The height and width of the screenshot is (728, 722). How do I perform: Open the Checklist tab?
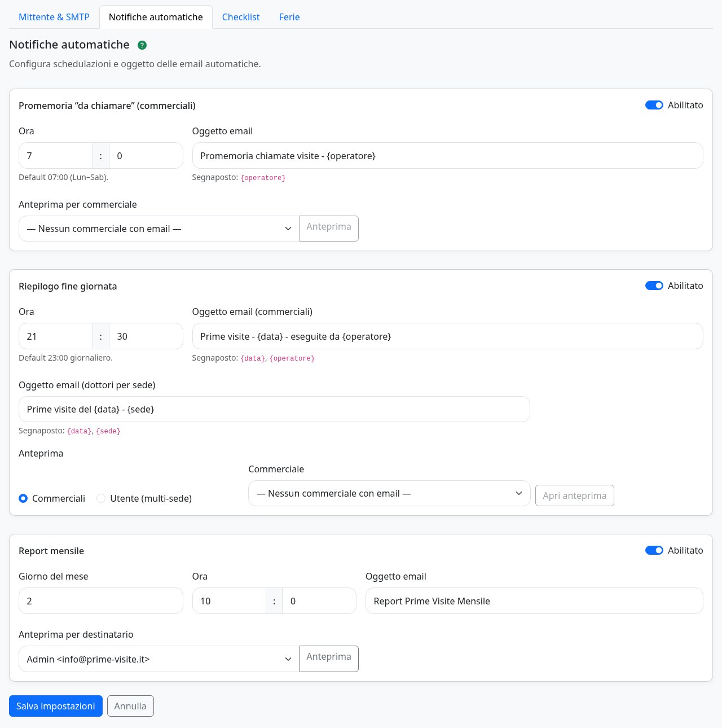click(x=241, y=17)
